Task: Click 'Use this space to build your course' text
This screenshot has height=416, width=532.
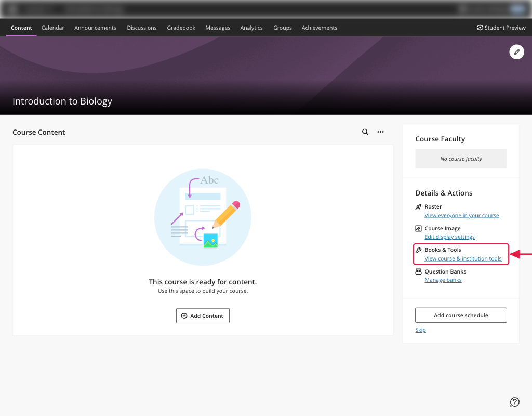Action: (203, 291)
